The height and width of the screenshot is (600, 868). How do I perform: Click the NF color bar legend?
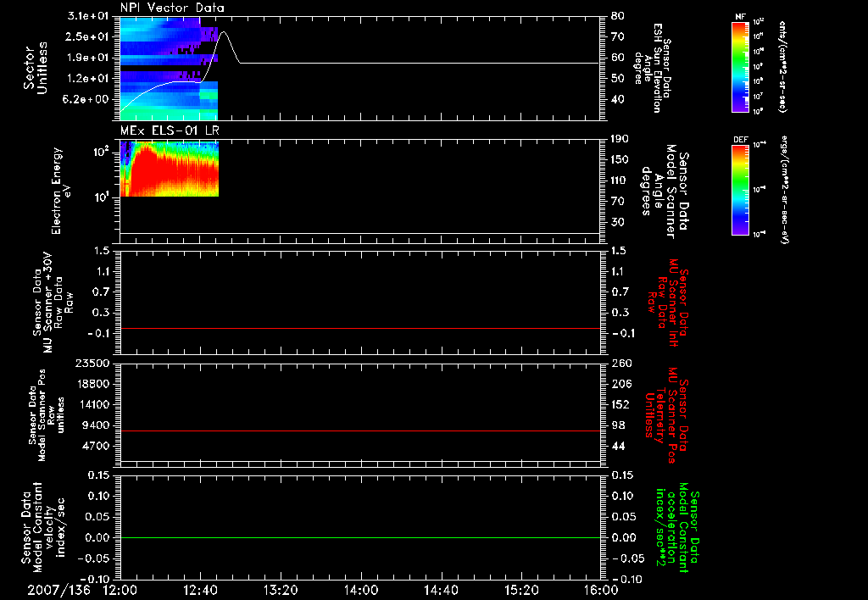point(740,67)
